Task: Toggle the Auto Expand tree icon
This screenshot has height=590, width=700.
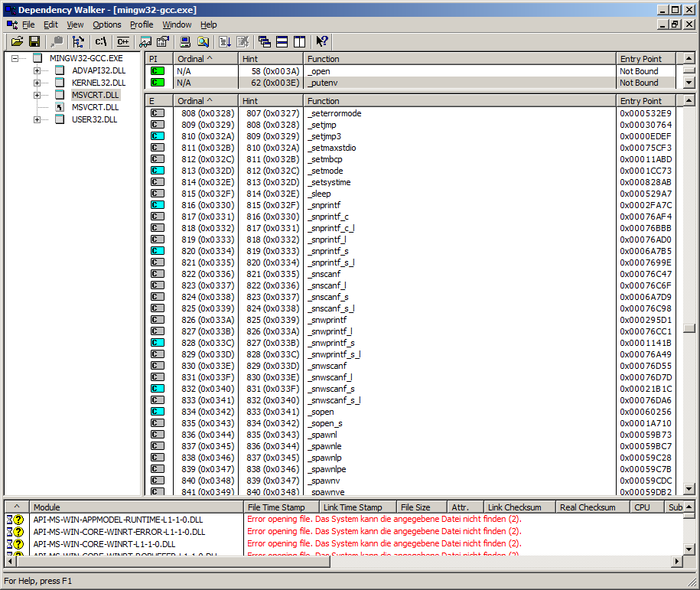Action: pyautogui.click(x=78, y=41)
